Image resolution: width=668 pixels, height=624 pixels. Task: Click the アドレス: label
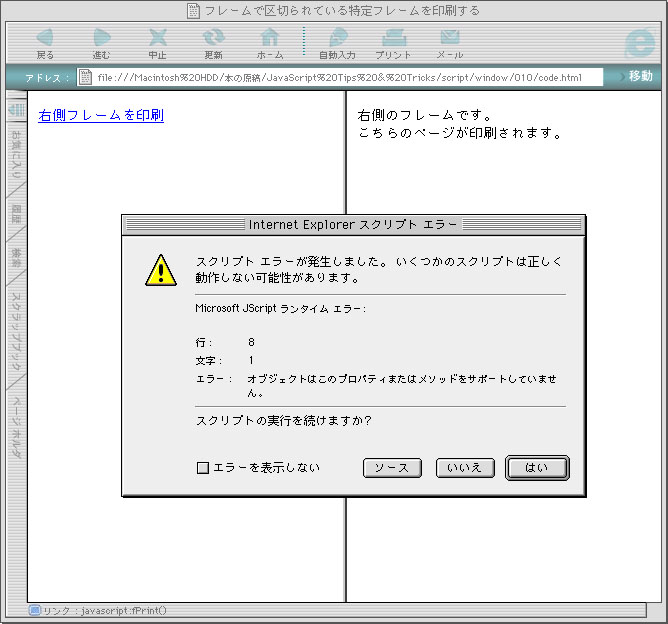(47, 78)
